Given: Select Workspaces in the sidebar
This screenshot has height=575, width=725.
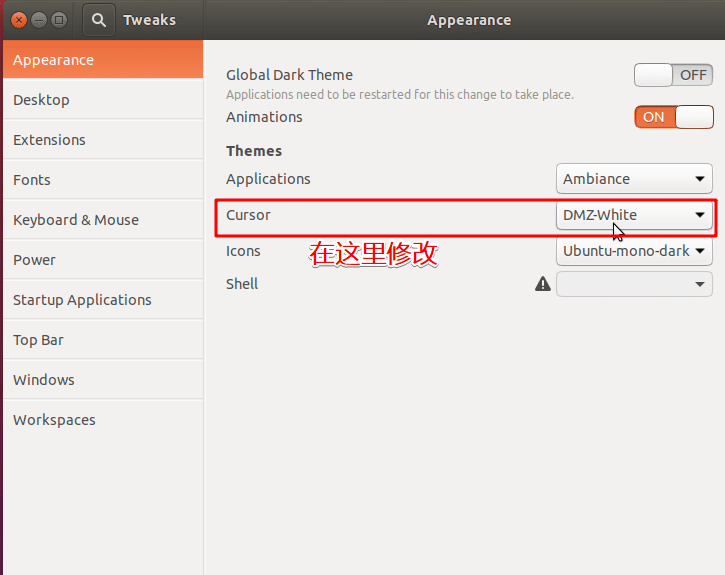Looking at the screenshot, I should click(x=103, y=420).
